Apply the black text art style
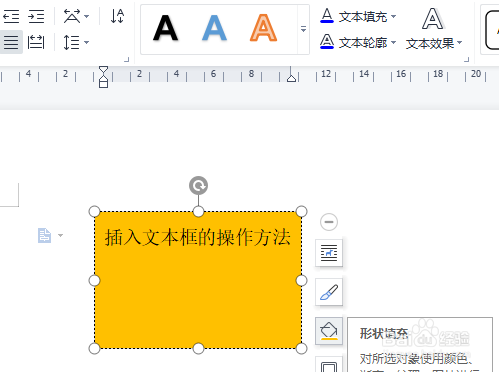 (165, 28)
